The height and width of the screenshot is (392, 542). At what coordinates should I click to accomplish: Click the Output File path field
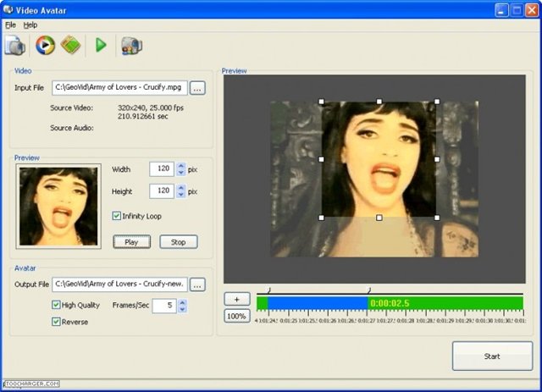coord(119,284)
